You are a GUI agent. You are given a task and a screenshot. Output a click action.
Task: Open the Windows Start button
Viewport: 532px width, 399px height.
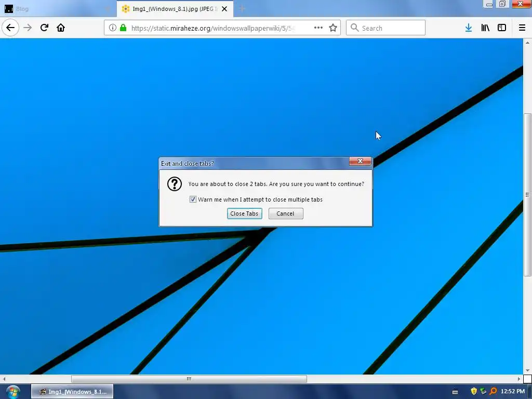(13, 392)
